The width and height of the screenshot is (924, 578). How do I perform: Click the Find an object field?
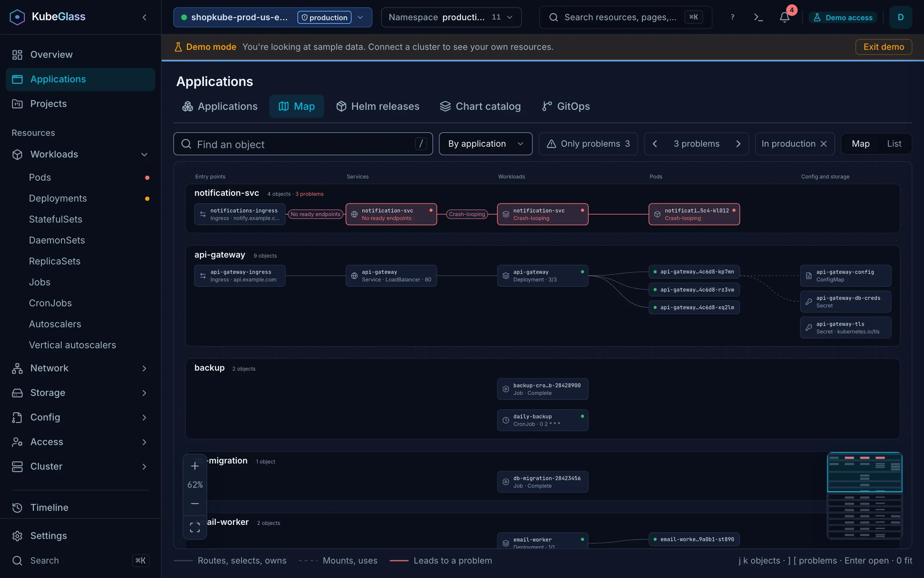pos(303,144)
